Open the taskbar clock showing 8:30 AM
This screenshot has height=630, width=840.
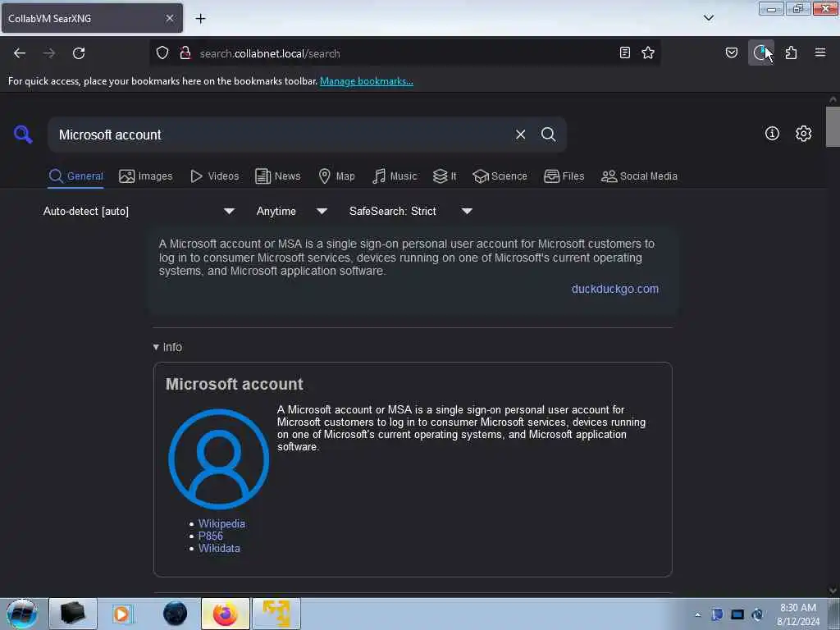[798, 614]
